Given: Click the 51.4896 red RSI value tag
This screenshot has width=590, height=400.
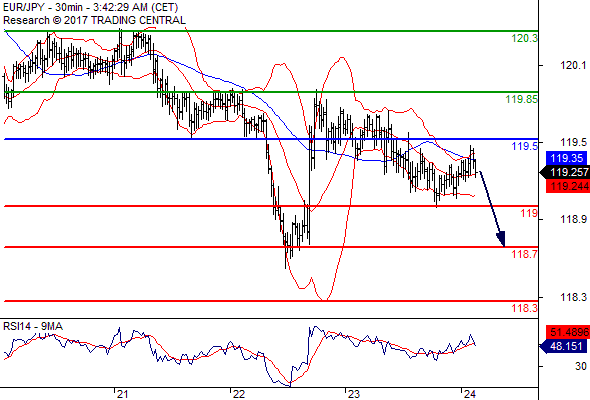Looking at the screenshot, I should (x=568, y=332).
